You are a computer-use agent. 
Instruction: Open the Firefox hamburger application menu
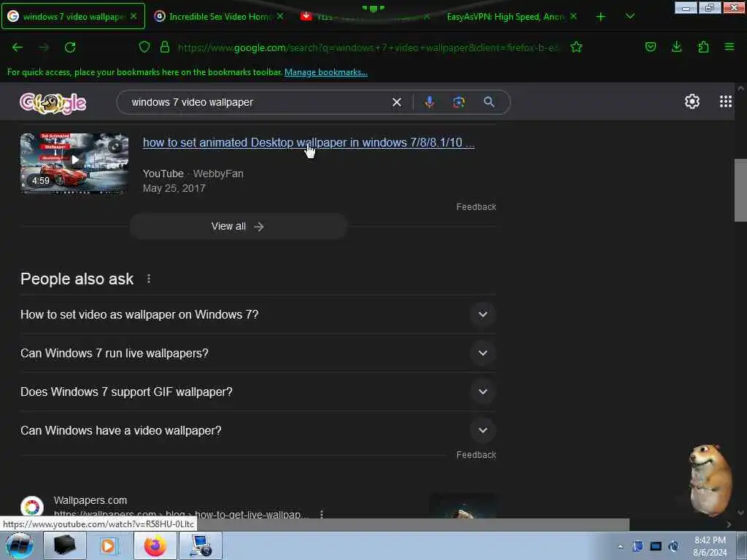tap(729, 47)
